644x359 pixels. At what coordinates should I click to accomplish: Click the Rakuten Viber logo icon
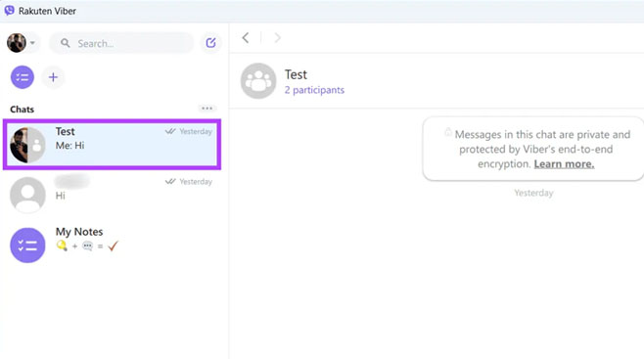click(x=9, y=11)
